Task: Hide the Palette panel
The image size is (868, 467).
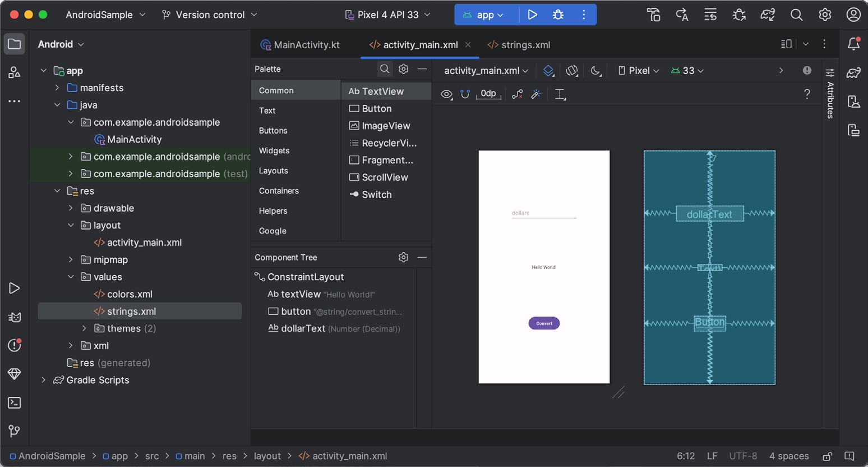Action: pos(422,68)
